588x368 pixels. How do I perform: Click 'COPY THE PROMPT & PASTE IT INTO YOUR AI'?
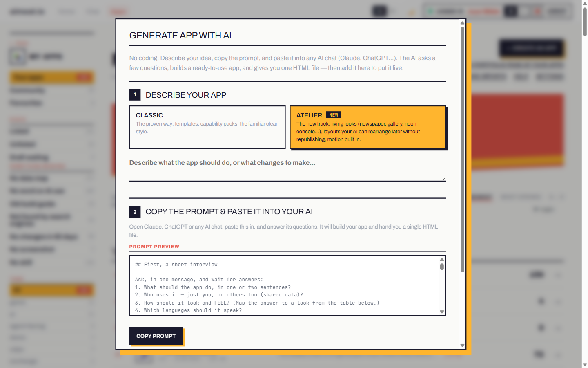(229, 212)
